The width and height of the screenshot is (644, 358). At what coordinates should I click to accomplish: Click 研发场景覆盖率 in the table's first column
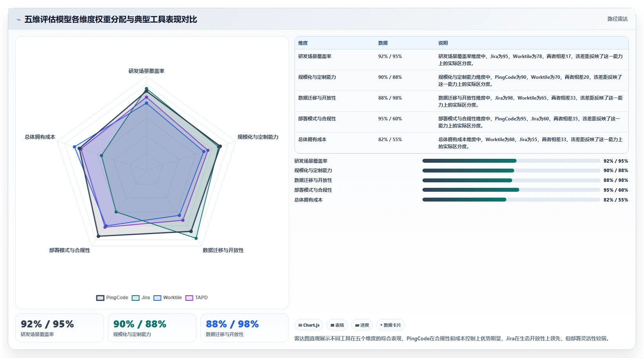315,56
